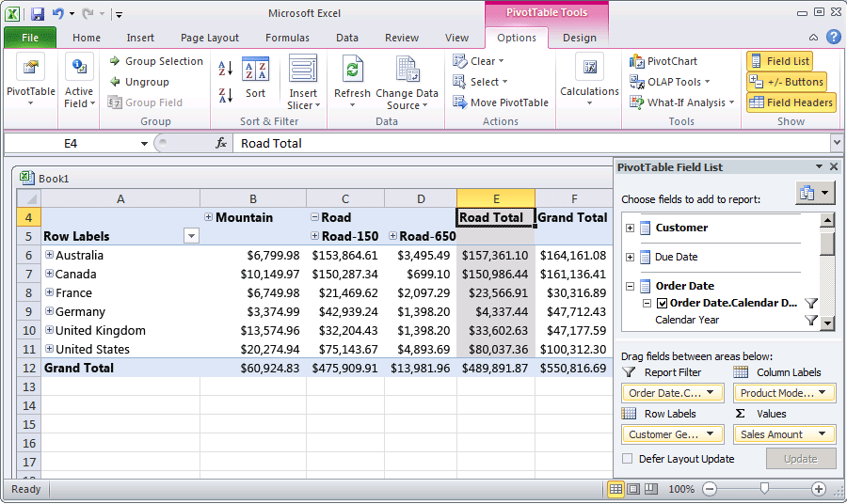
Task: Click the Move PivotTable button
Action: (501, 102)
